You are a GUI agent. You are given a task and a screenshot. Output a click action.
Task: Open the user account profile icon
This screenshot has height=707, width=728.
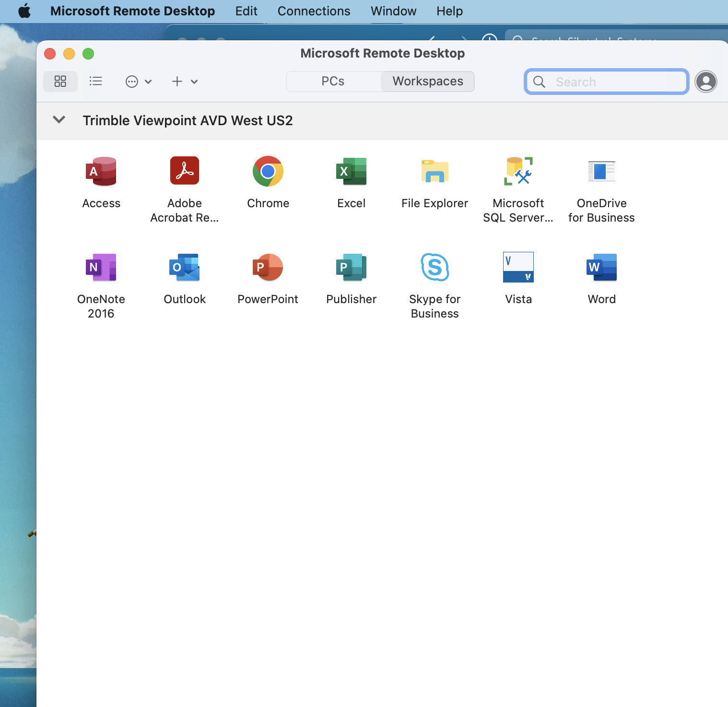point(706,82)
